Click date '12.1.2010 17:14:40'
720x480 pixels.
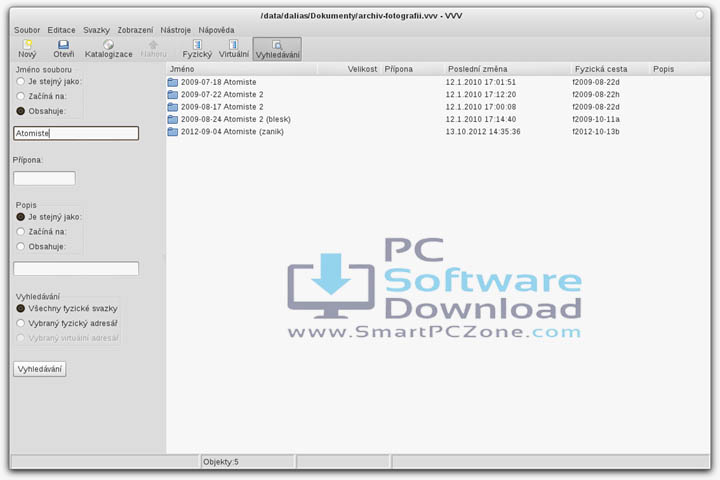tap(481, 119)
